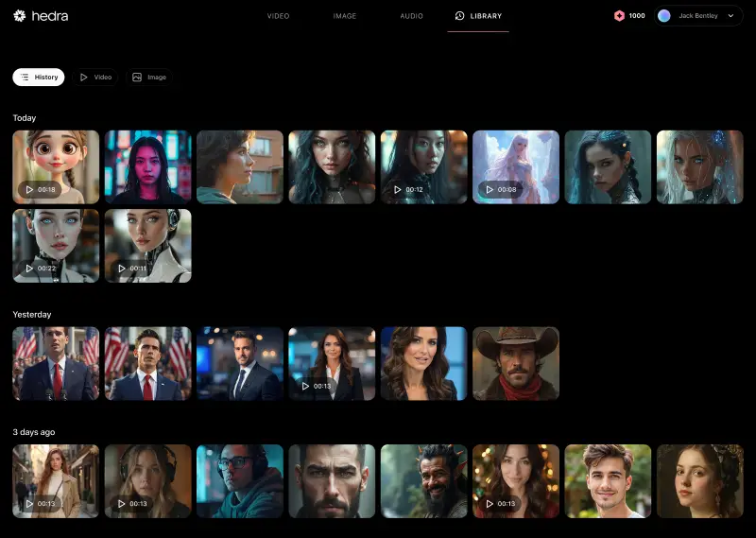The width and height of the screenshot is (756, 538).
Task: Click the red credits gem icon
Action: (x=619, y=16)
